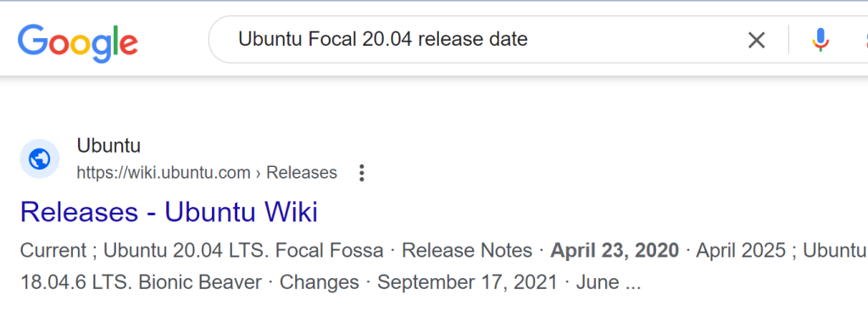Click the Ubuntu site name above the result

(x=108, y=146)
